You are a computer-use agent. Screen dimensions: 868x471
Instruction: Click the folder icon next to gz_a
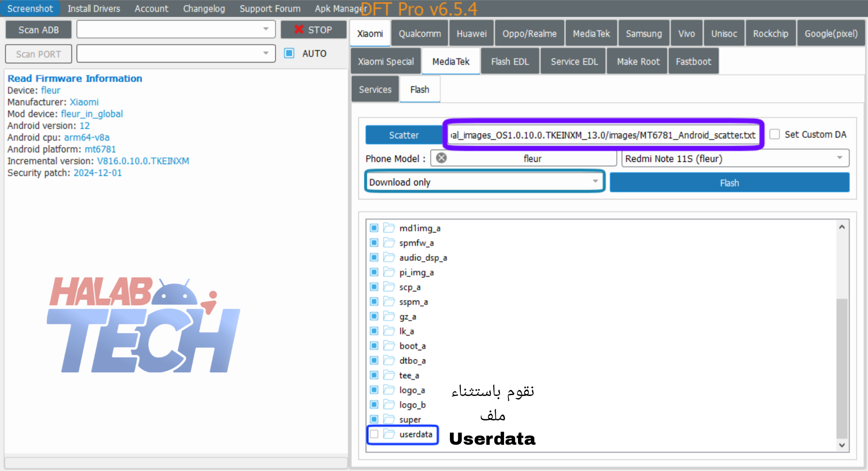click(388, 316)
